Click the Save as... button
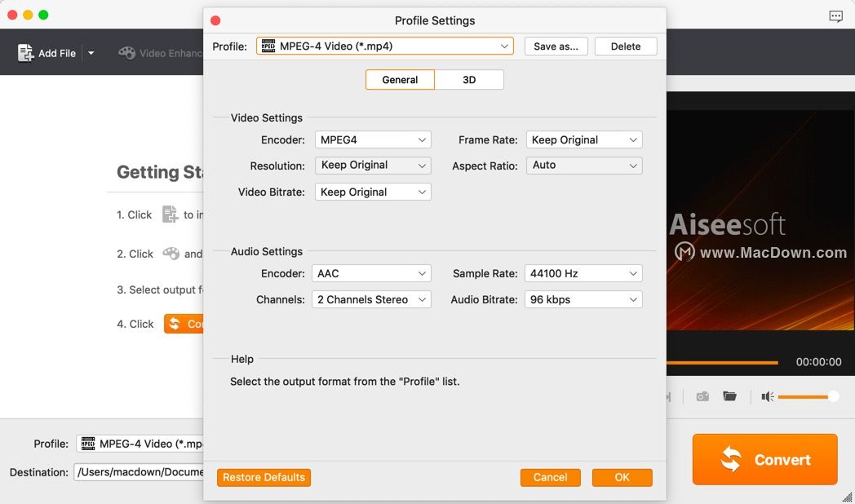This screenshot has height=504, width=855. (x=556, y=46)
